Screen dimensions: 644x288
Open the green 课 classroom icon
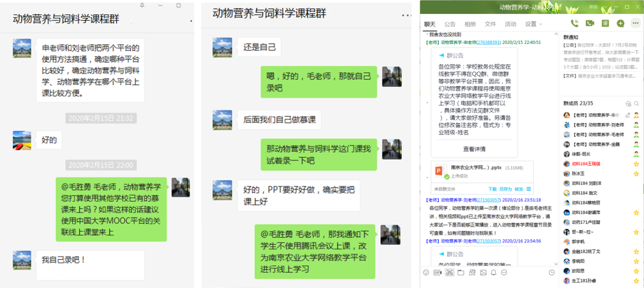pyautogui.click(x=605, y=24)
